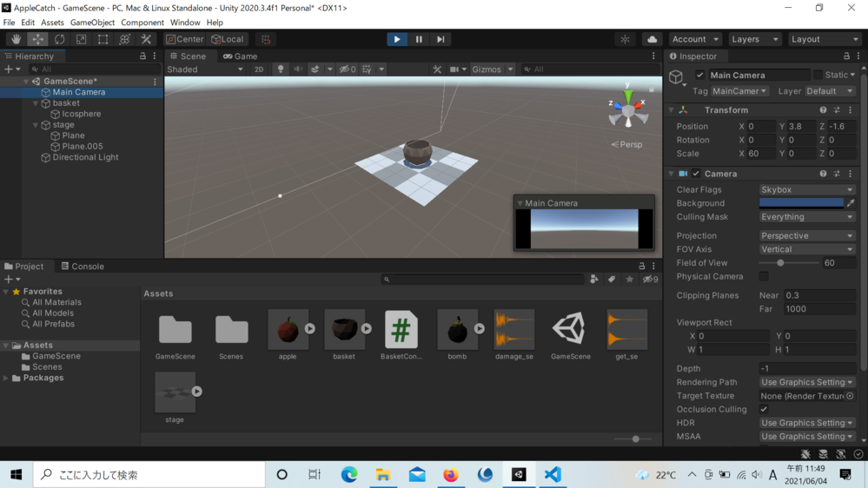The height and width of the screenshot is (488, 868).
Task: Search by label in Project
Action: coord(612,280)
